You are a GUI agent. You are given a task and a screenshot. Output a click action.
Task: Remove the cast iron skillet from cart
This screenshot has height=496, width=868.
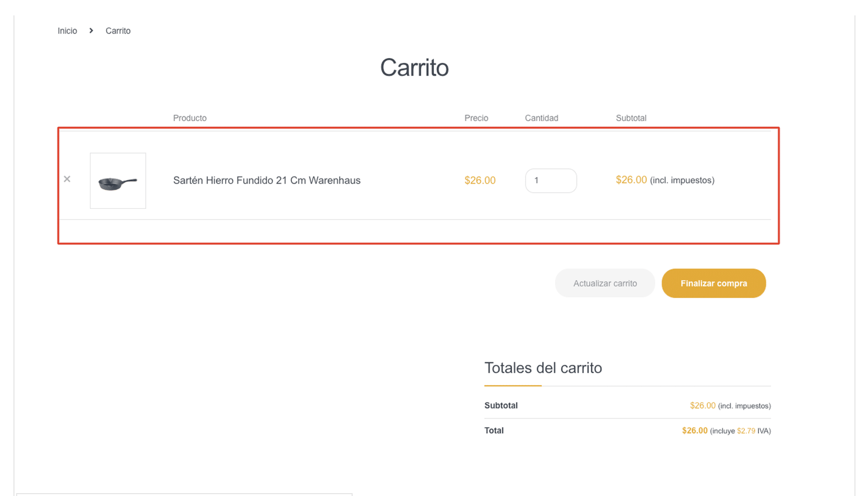(x=67, y=179)
